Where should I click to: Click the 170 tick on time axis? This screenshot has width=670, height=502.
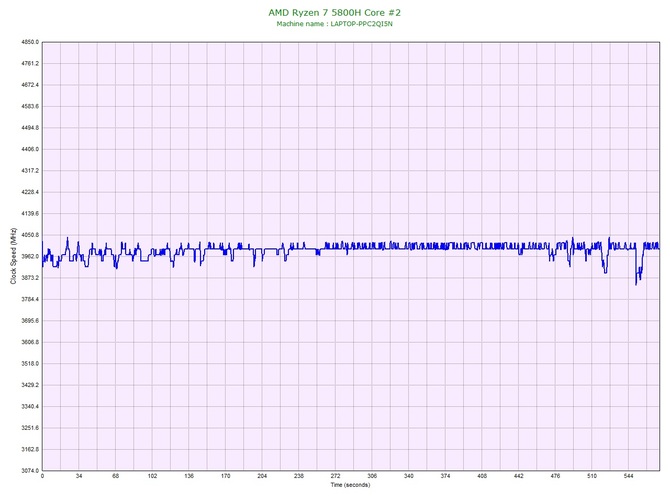click(226, 476)
